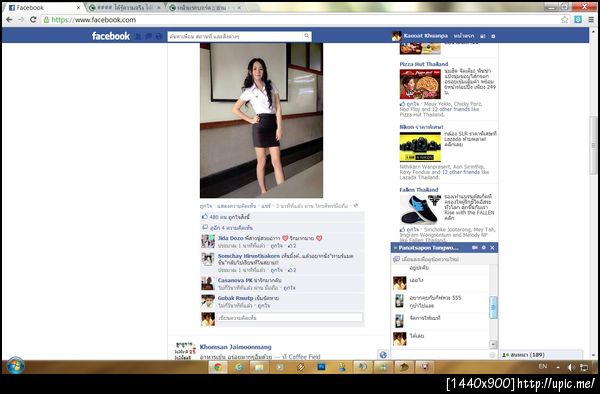Click the speech bubble view more comments icon

pyautogui.click(x=205, y=227)
